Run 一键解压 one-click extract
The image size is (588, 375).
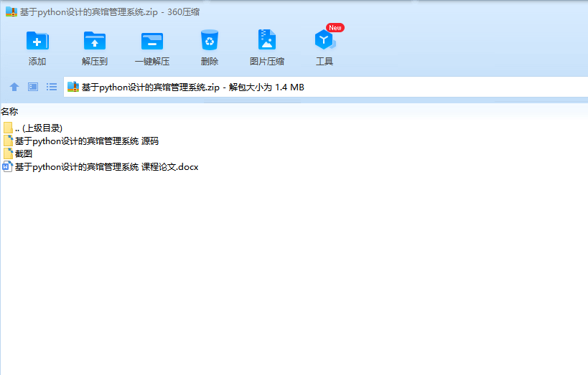[x=152, y=41]
